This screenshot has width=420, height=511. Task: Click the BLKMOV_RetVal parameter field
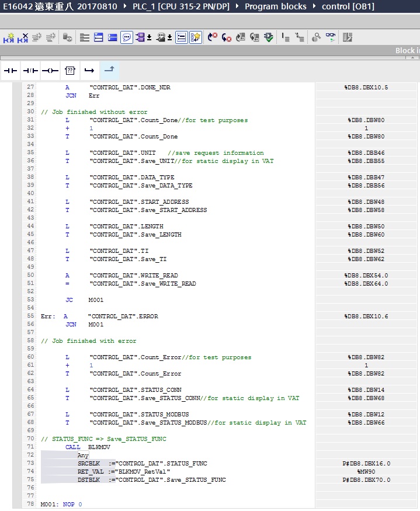pos(143,471)
